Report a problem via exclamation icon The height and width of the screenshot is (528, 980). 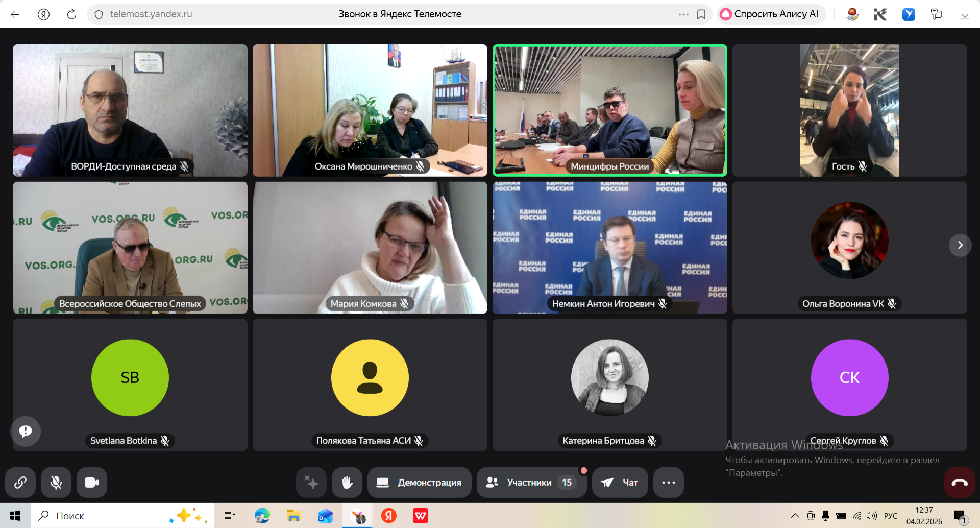[x=26, y=431]
